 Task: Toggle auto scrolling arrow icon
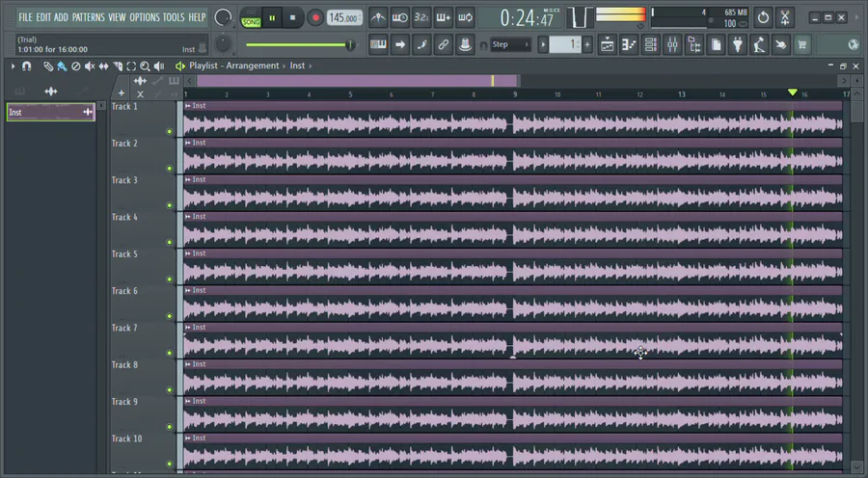pyautogui.click(x=399, y=44)
